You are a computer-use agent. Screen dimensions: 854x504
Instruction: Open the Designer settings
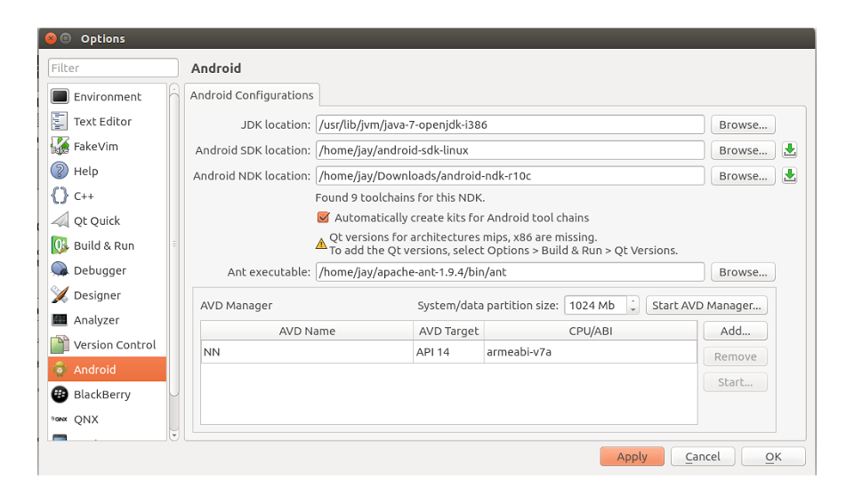[x=108, y=295]
